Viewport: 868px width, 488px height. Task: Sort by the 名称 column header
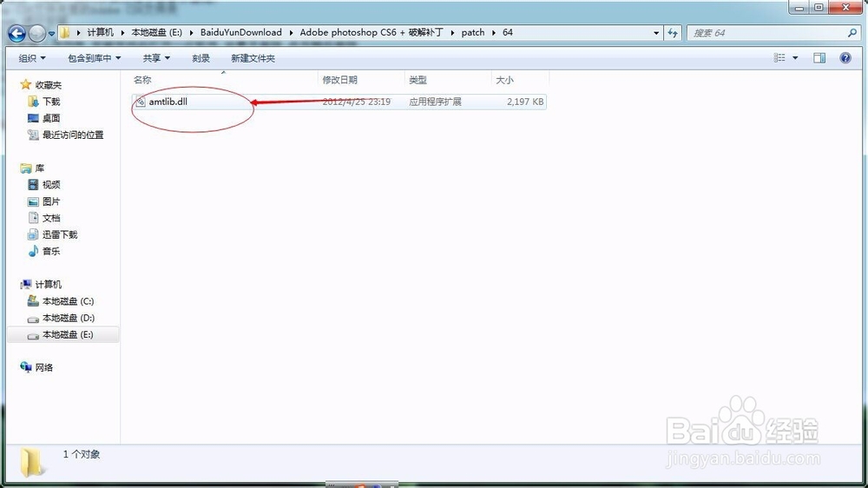[x=143, y=80]
